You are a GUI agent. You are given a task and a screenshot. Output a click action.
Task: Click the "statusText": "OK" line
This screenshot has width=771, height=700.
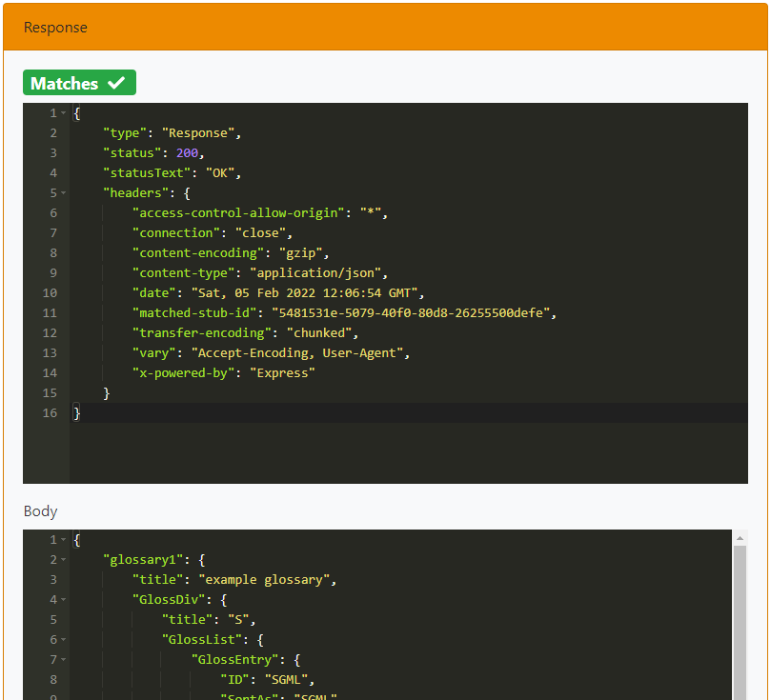[172, 173]
